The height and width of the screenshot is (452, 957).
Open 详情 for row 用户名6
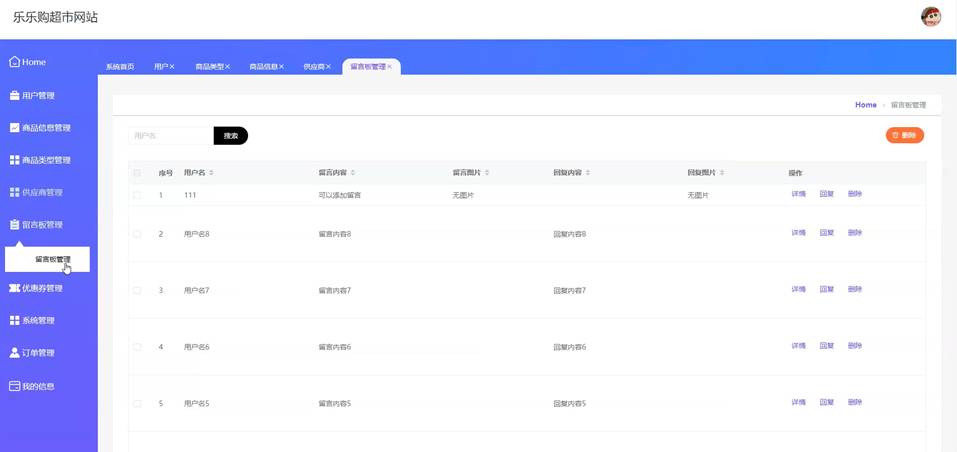pyautogui.click(x=798, y=346)
